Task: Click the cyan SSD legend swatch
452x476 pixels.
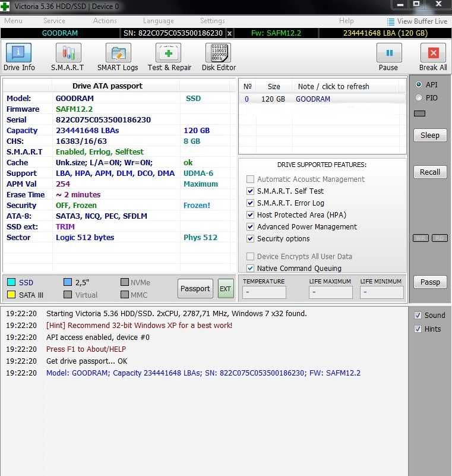Action: coord(11,282)
